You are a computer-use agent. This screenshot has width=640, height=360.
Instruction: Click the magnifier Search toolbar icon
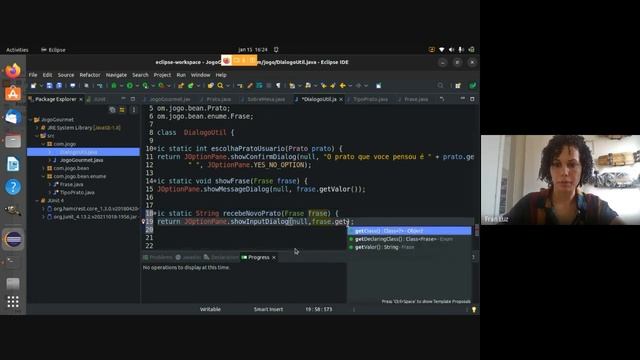click(x=220, y=86)
